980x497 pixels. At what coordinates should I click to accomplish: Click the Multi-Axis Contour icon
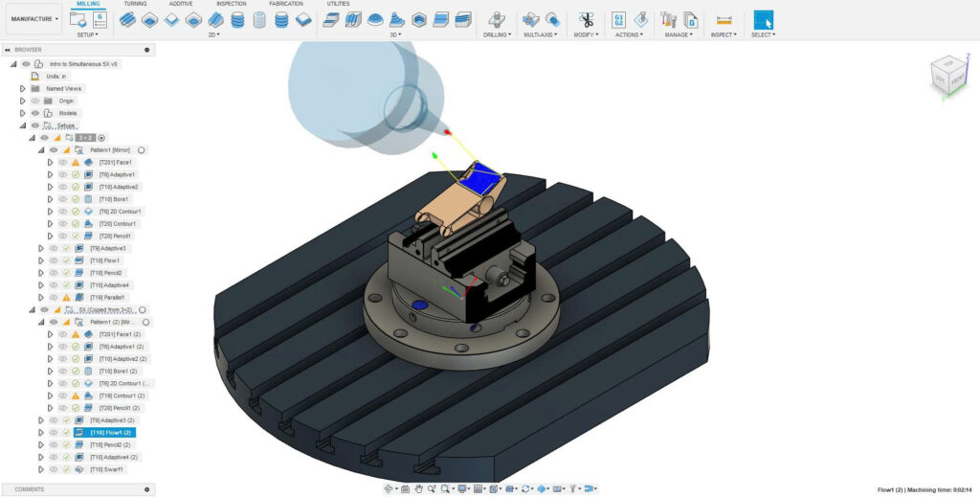click(x=552, y=19)
